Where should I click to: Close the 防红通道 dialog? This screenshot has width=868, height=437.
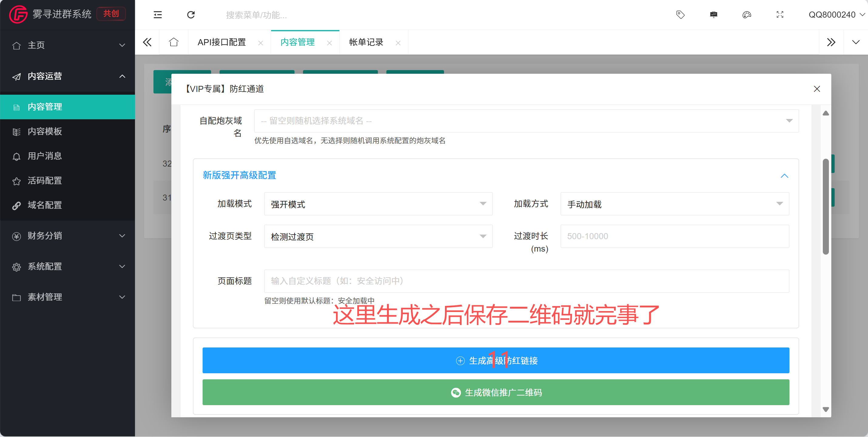[817, 89]
